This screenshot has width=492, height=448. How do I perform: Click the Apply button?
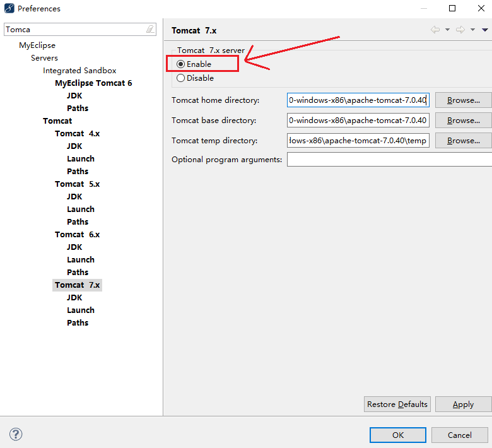[x=464, y=404]
